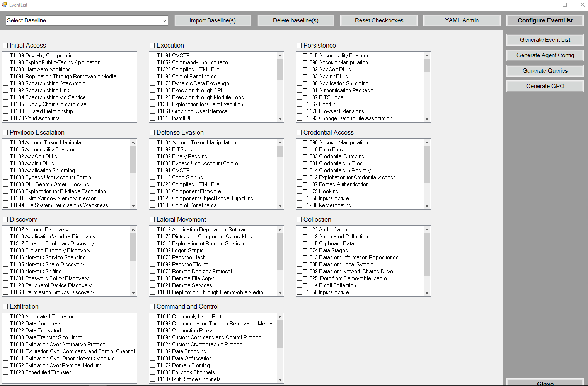Open YAML Admin
This screenshot has height=386, width=588.
click(x=462, y=20)
